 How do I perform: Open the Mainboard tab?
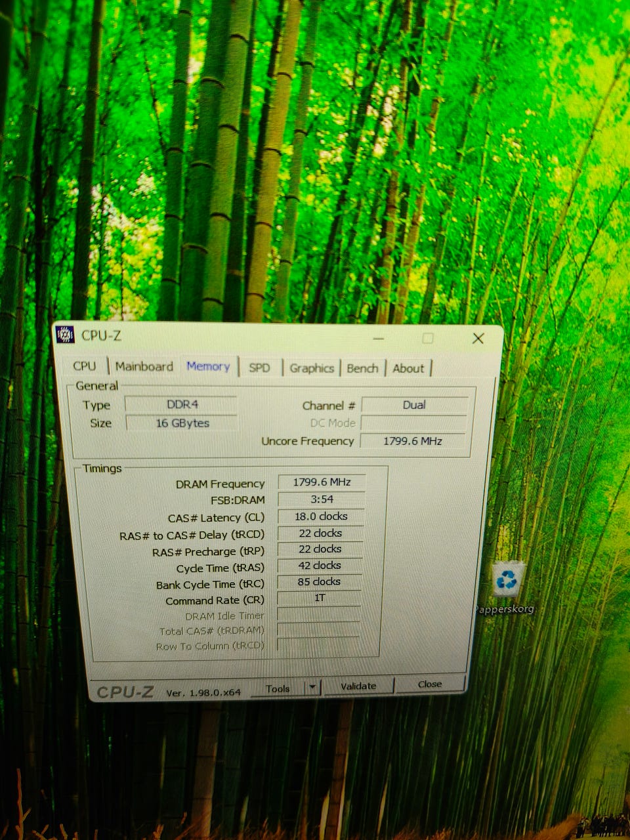[x=144, y=366]
